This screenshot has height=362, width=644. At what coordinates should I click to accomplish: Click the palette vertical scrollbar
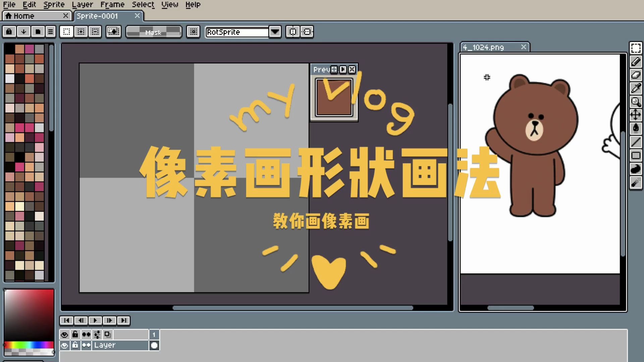(x=51, y=88)
